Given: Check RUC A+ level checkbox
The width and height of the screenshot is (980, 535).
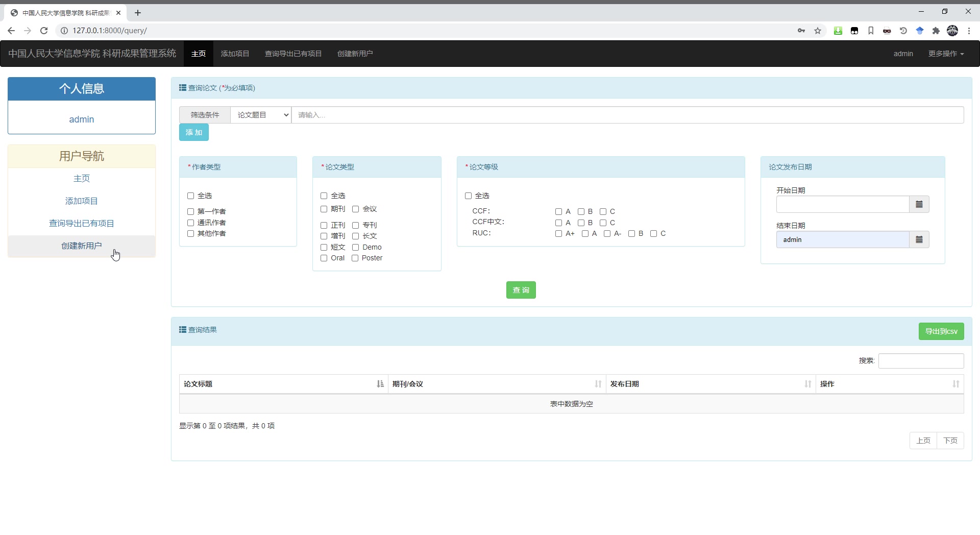Looking at the screenshot, I should coord(558,233).
